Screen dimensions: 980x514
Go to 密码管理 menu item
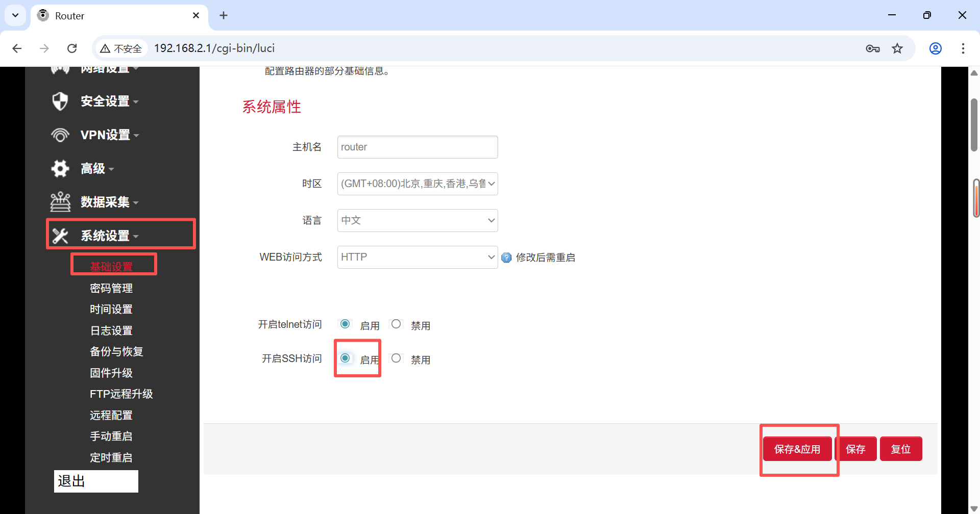coord(111,288)
